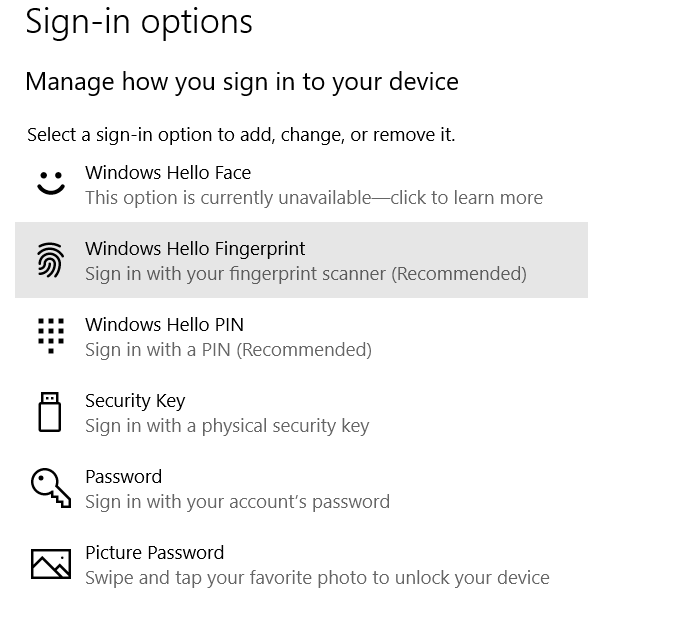Screen dimensions: 673x636
Task: Click the Picture Password image icon
Action: (x=50, y=564)
